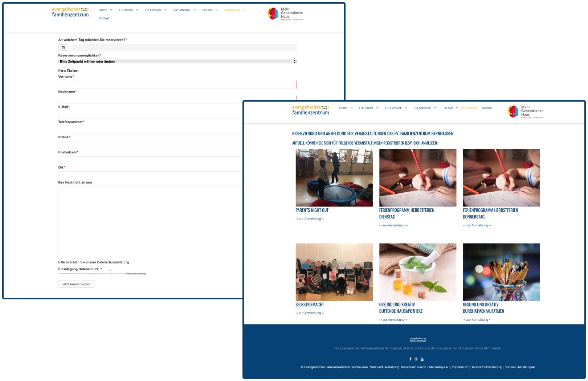588x381 pixels.
Task: Open the Cookie-Einstellungen footer link
Action: [519, 367]
